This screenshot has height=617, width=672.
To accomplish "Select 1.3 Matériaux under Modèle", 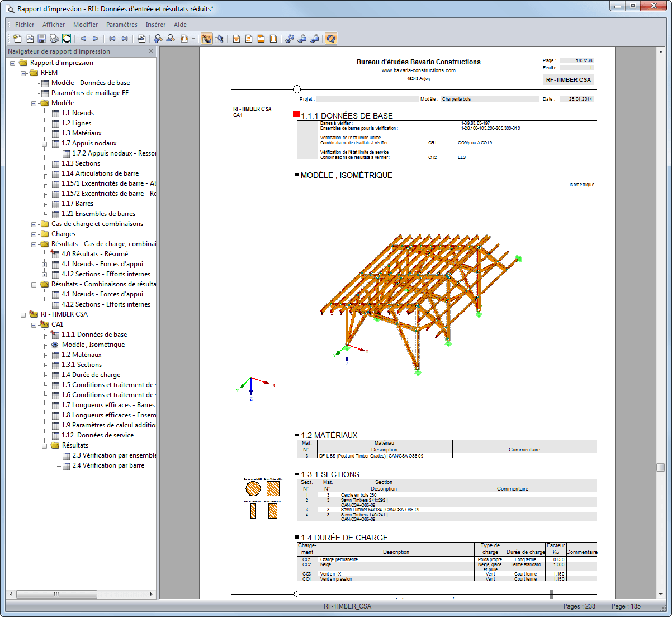I will pos(82,133).
